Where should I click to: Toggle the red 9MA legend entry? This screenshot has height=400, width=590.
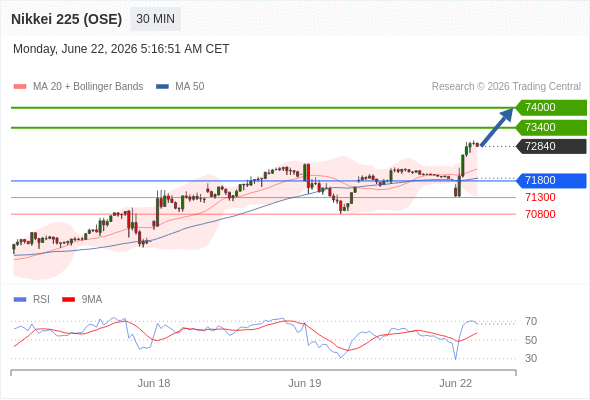82,300
